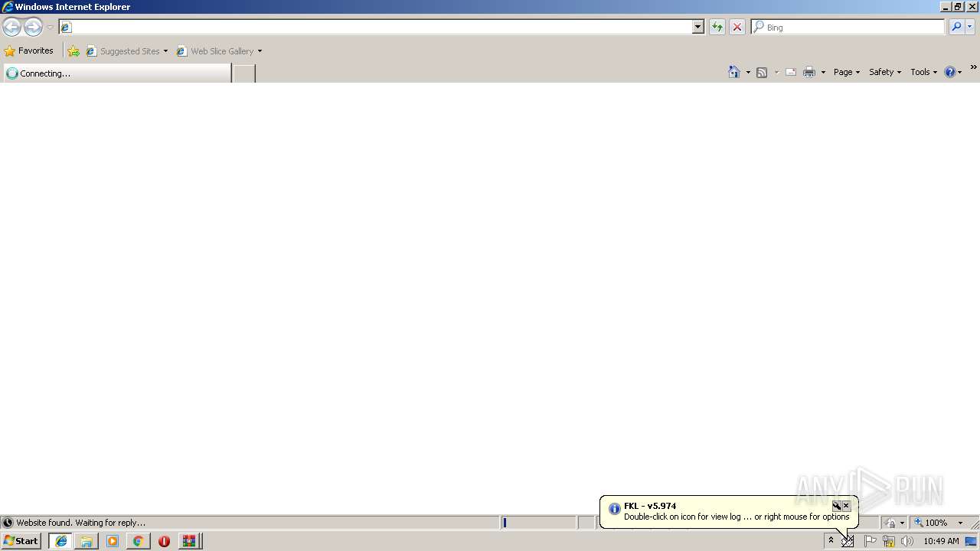Click the Show Desktop button
The image size is (980, 551).
971,541
